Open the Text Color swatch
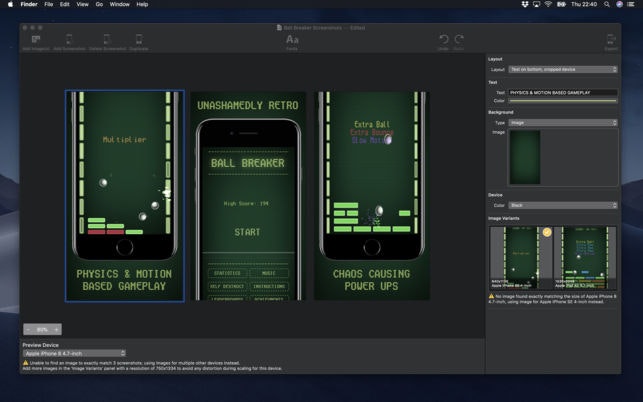Viewport: 643px width, 402px height. 563,100
